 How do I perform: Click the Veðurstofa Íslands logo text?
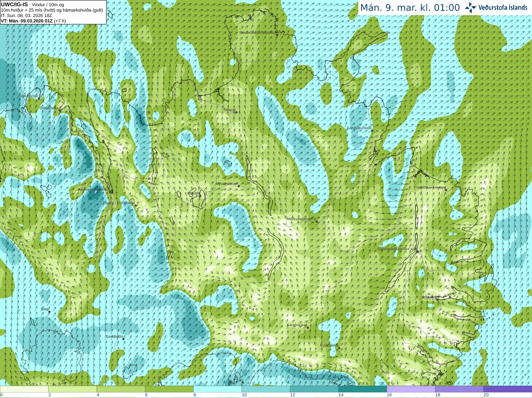[x=503, y=7]
